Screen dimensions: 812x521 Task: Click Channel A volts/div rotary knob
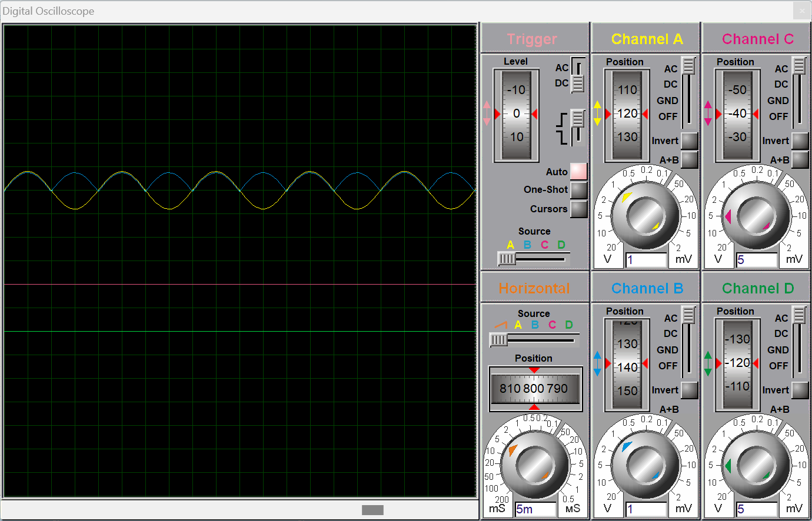point(645,216)
